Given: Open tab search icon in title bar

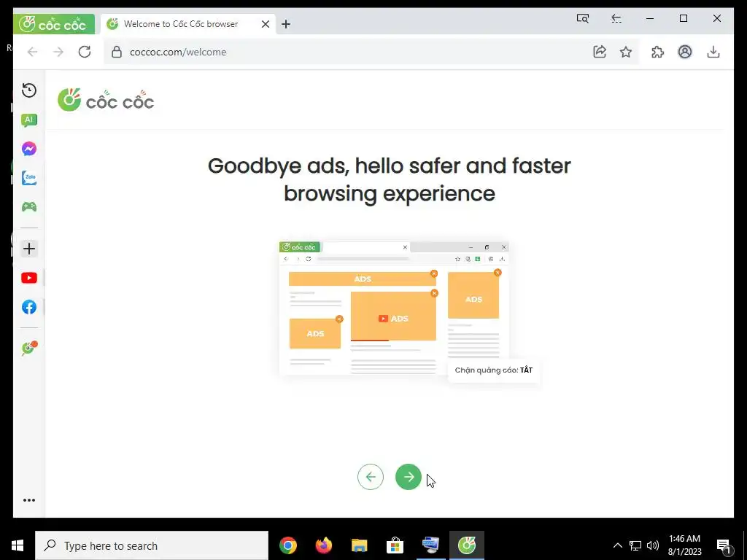Looking at the screenshot, I should pyautogui.click(x=583, y=18).
